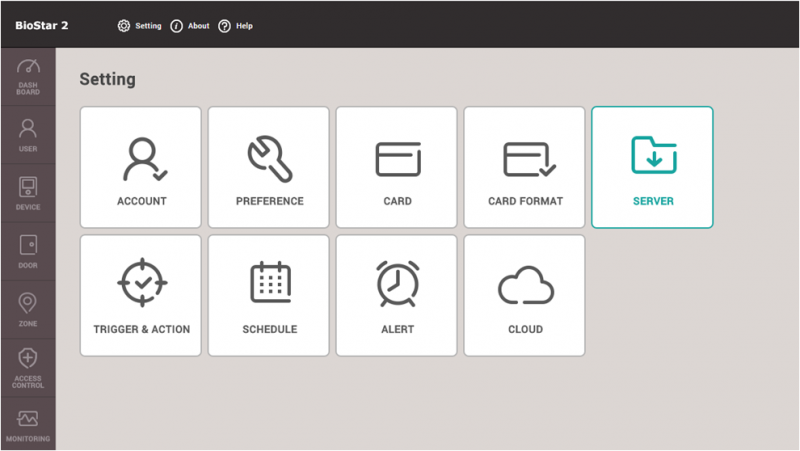The height and width of the screenshot is (451, 800).
Task: Open the Preference wrench tile
Action: click(269, 168)
